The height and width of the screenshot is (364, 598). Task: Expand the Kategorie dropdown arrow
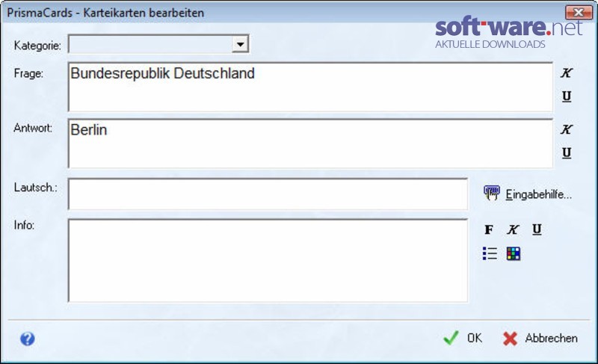(x=240, y=44)
